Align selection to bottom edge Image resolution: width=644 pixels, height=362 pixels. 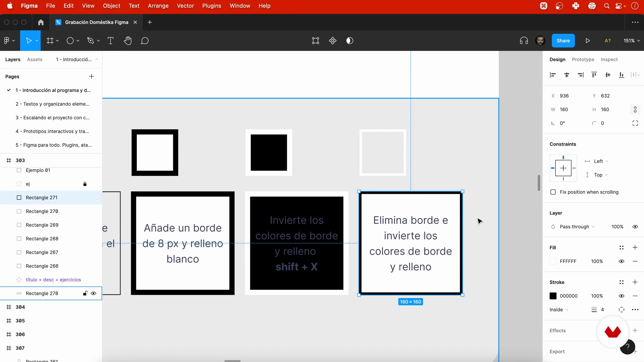tap(622, 75)
